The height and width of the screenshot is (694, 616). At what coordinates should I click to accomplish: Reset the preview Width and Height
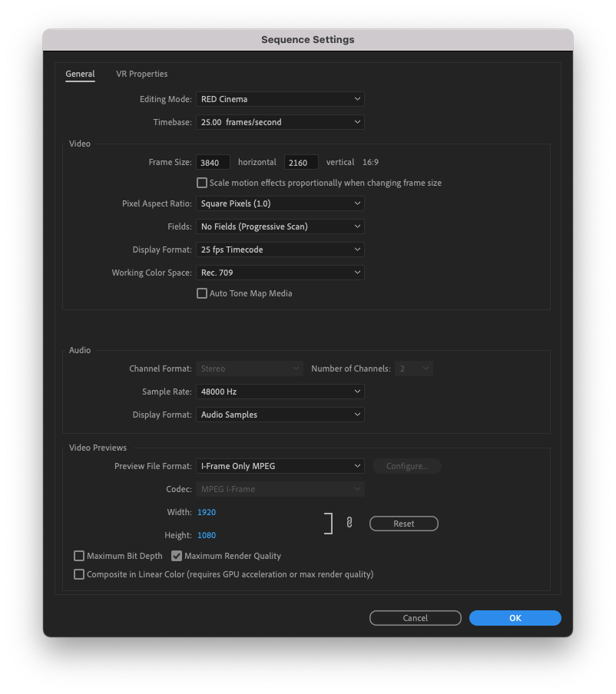click(403, 523)
